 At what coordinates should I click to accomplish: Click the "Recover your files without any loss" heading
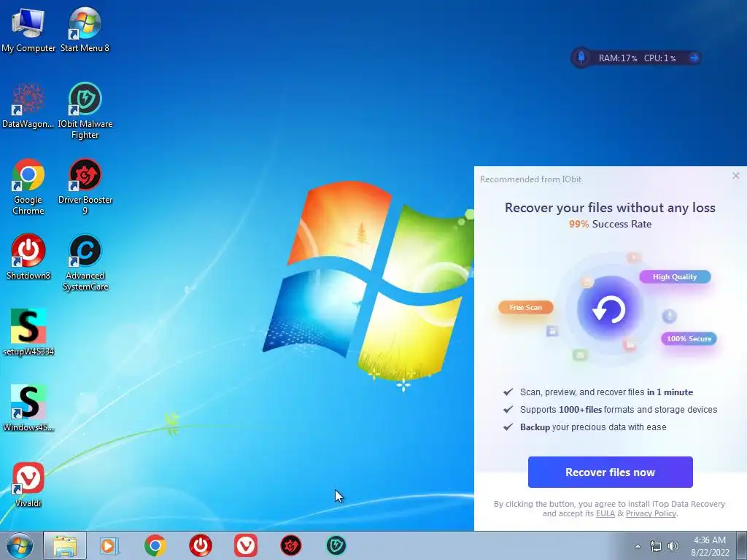point(610,208)
